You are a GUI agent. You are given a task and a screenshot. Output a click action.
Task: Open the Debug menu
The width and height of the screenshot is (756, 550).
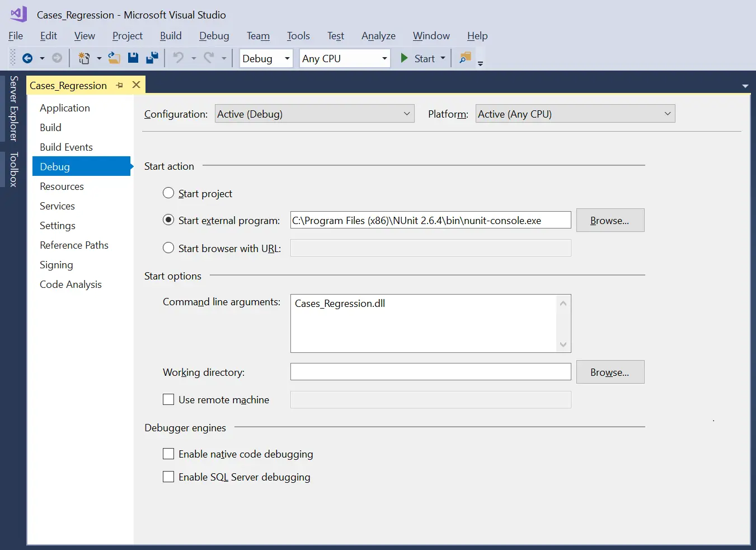[x=214, y=35]
